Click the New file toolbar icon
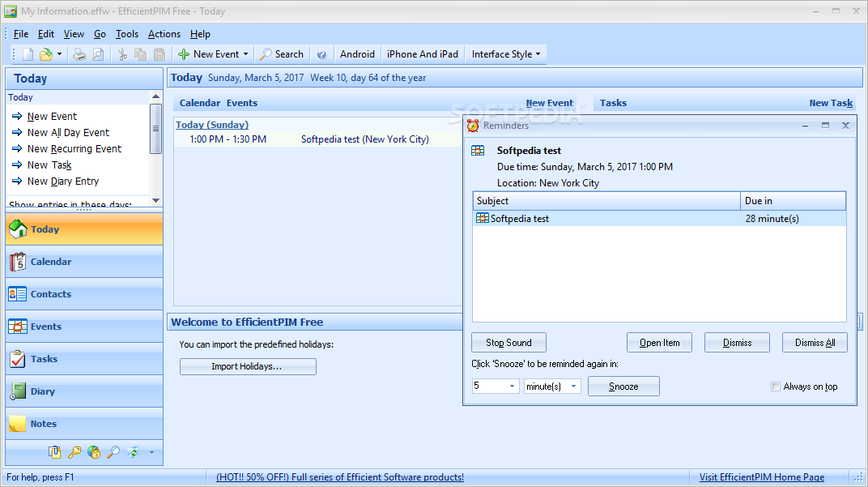Image resolution: width=868 pixels, height=487 pixels. pos(28,54)
